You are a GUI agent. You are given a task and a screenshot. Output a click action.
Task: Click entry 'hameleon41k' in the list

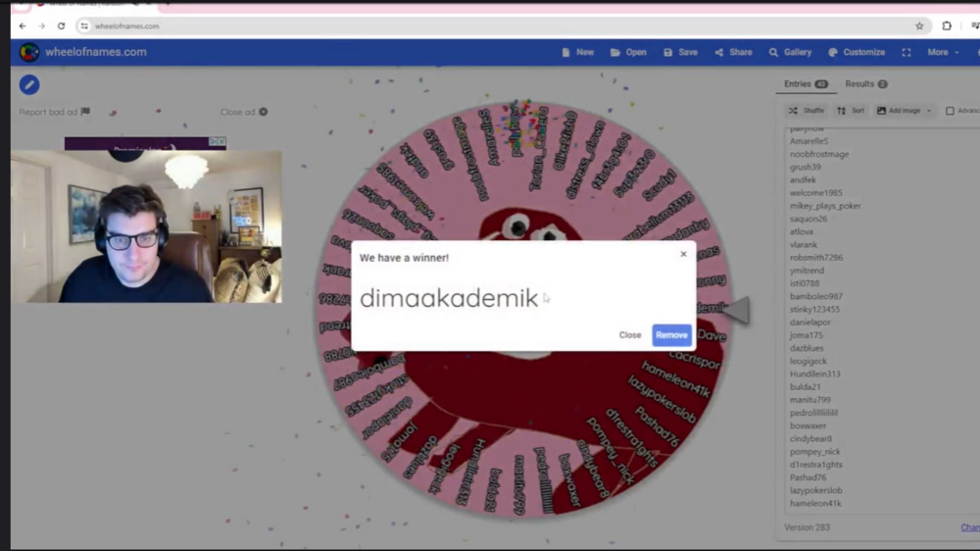[815, 503]
